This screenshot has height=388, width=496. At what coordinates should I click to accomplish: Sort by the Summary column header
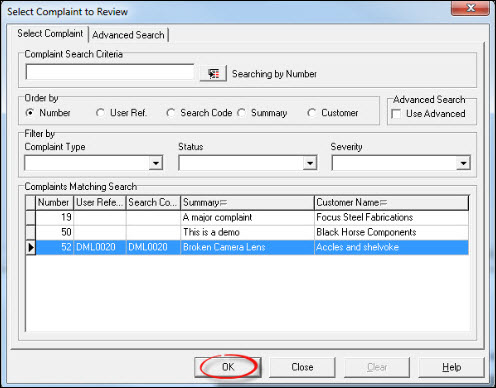(x=247, y=202)
